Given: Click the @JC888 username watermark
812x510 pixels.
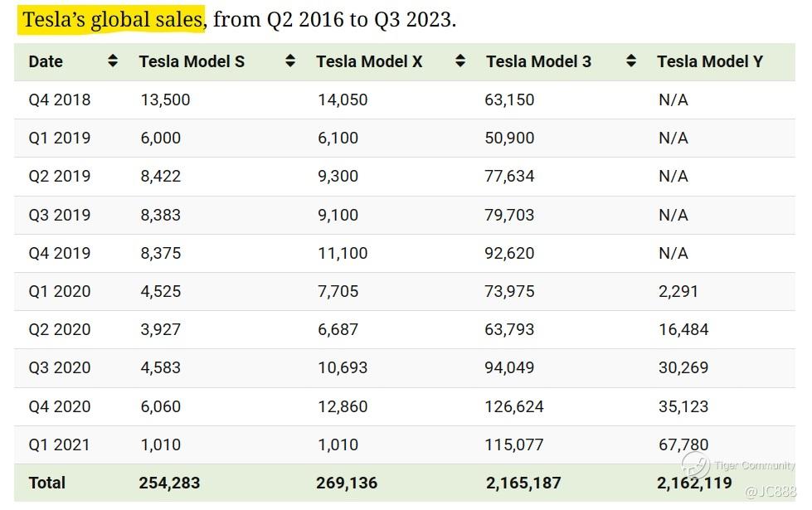Looking at the screenshot, I should point(770,492).
